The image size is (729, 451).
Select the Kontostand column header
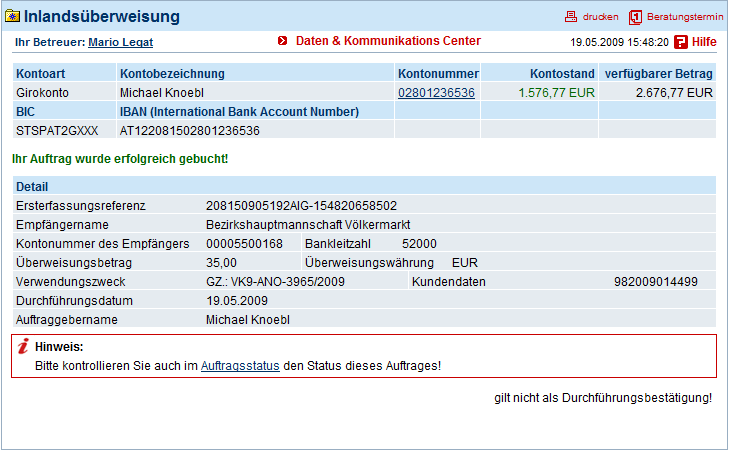coord(562,73)
